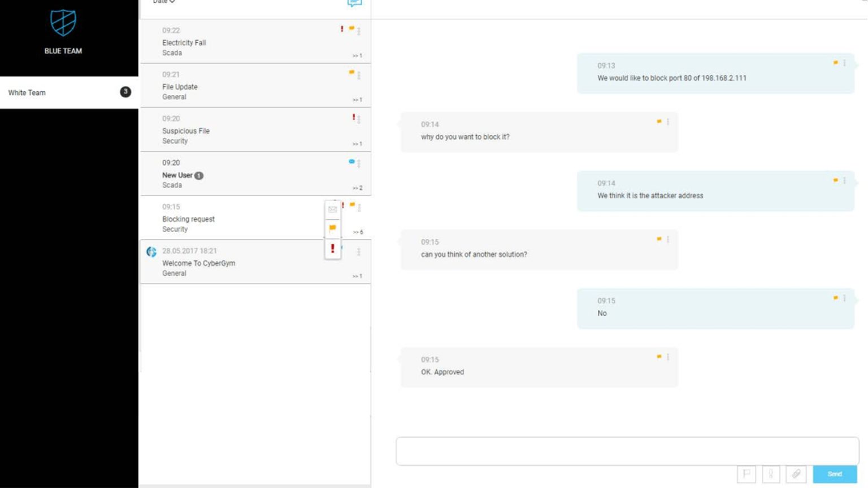The image size is (868, 488).
Task: Open the Suspicious File thread
Action: click(x=255, y=129)
